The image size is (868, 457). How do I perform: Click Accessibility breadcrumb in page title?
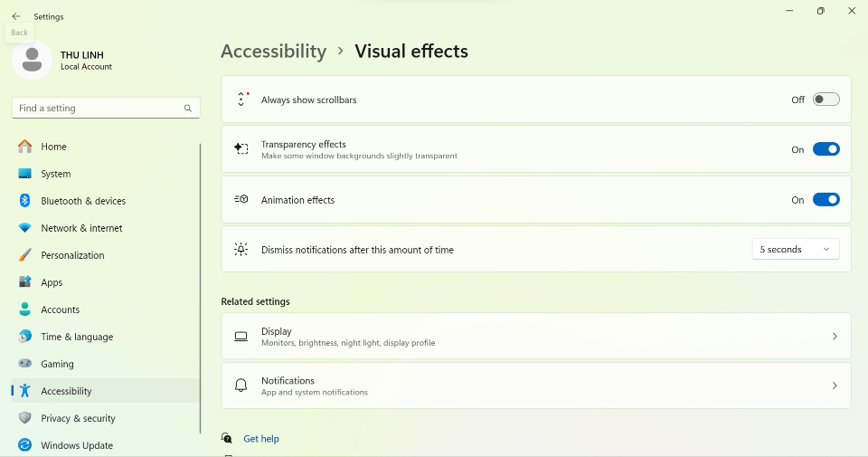pyautogui.click(x=273, y=52)
